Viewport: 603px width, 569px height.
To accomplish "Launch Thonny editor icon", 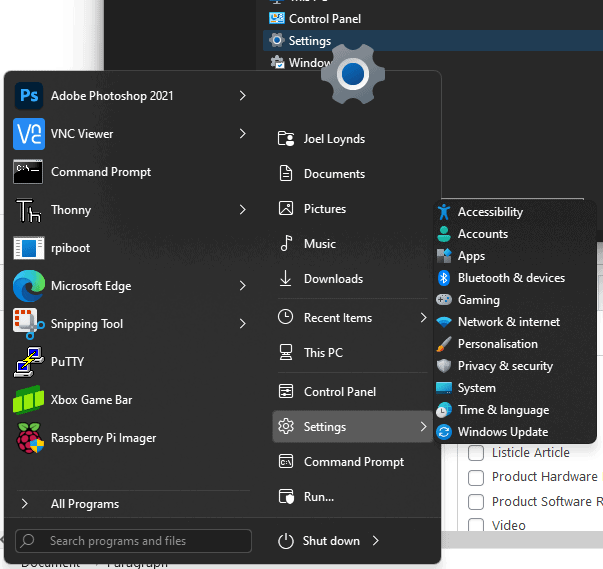I will [28, 210].
